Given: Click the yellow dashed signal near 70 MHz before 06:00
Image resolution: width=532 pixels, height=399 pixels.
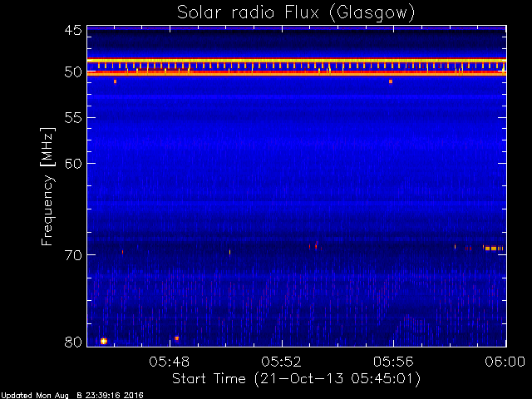Looking at the screenshot, I should pyautogui.click(x=494, y=249).
